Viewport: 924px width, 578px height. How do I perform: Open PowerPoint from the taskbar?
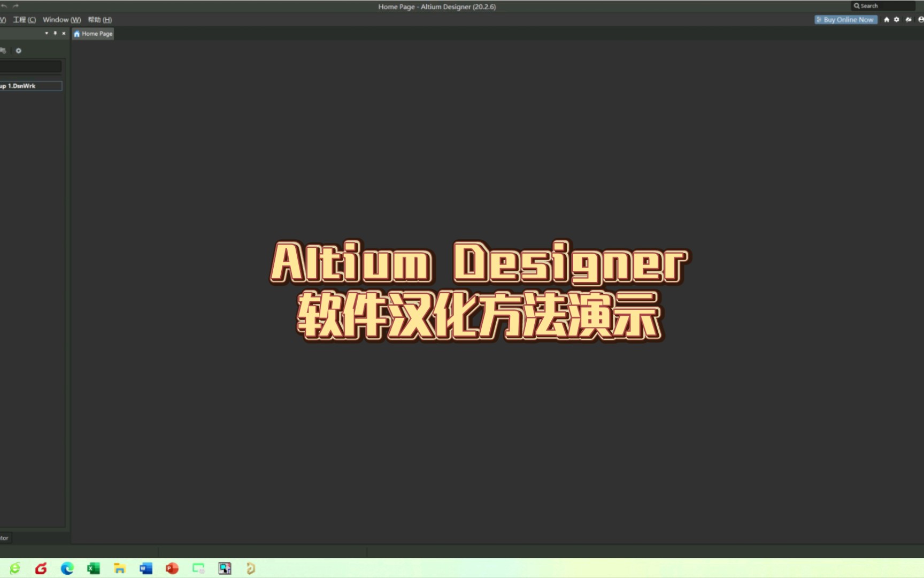172,568
